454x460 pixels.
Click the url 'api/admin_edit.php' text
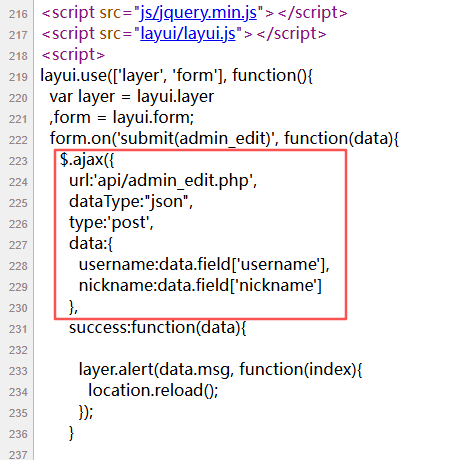tap(163, 181)
